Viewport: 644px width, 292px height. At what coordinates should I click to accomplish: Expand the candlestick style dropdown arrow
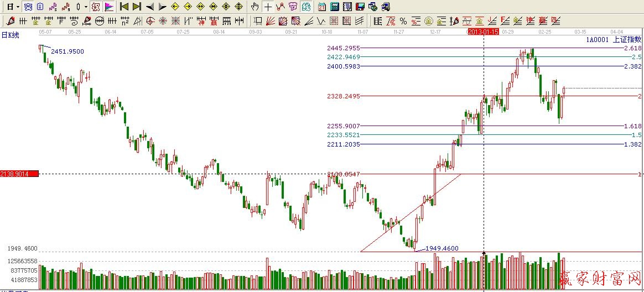(86, 7)
